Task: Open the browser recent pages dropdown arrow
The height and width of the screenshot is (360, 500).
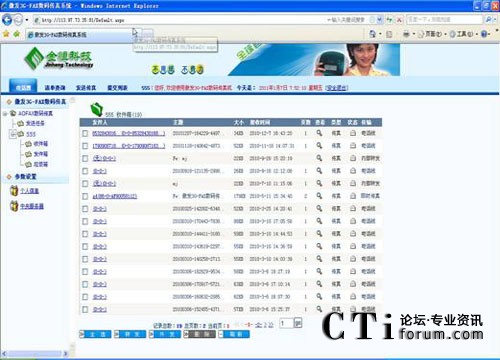Action: [x=27, y=20]
